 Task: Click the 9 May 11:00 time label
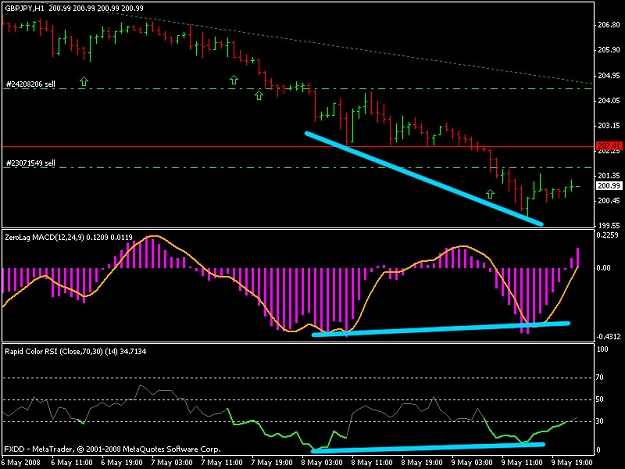(521, 463)
